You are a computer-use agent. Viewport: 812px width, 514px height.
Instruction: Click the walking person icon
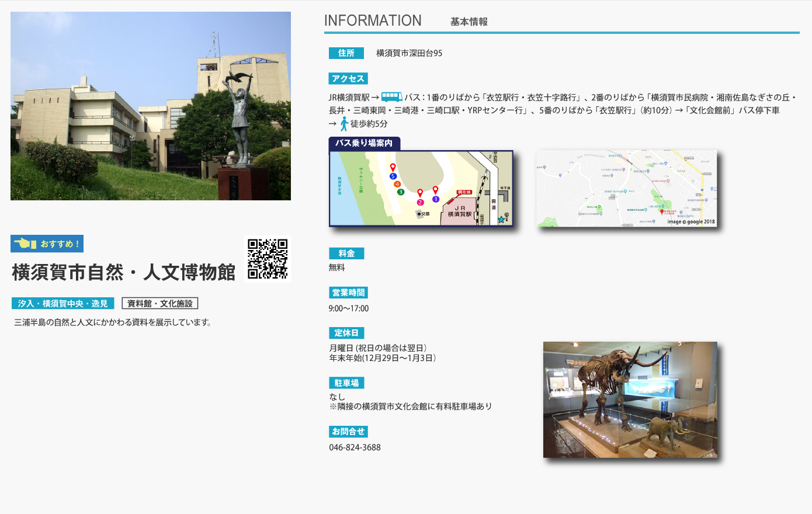point(344,124)
